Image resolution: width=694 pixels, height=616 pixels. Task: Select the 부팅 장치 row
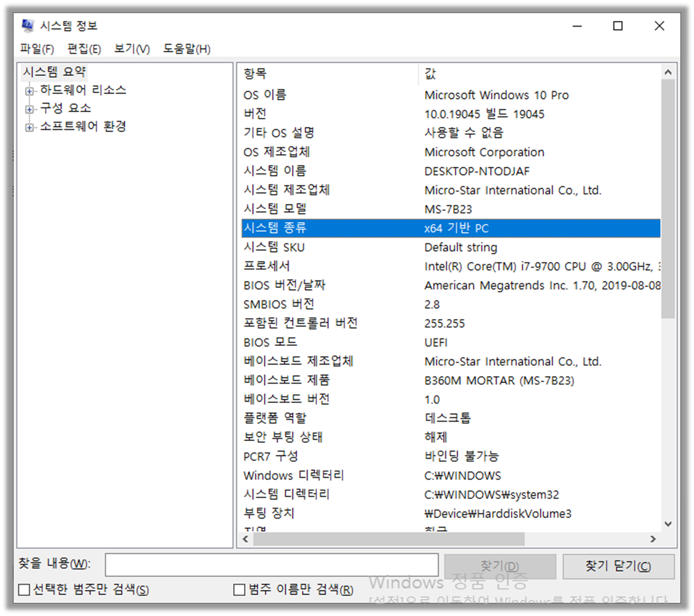click(451, 514)
